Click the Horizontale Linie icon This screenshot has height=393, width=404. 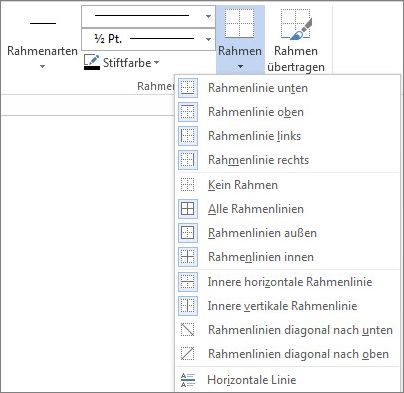[x=188, y=380]
